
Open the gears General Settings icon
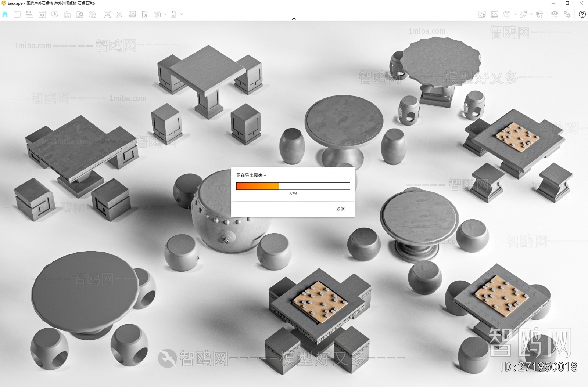tap(567, 14)
